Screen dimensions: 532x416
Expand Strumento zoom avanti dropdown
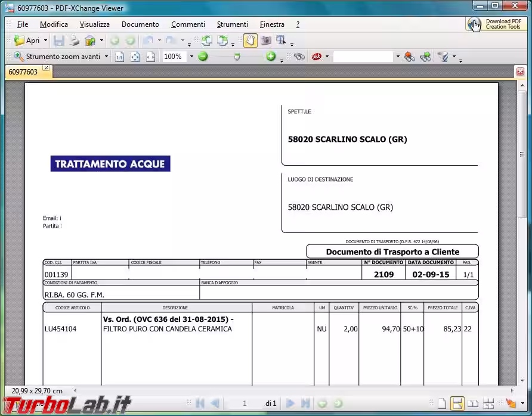pyautogui.click(x=107, y=57)
